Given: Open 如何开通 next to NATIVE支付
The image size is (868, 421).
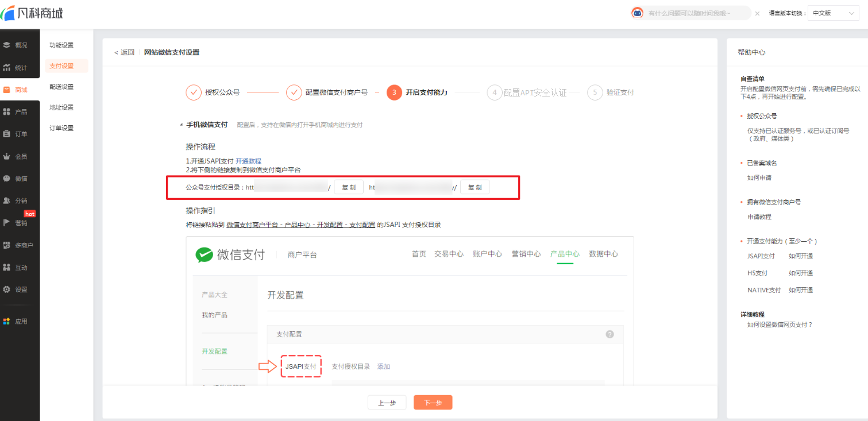Looking at the screenshot, I should coord(801,291).
